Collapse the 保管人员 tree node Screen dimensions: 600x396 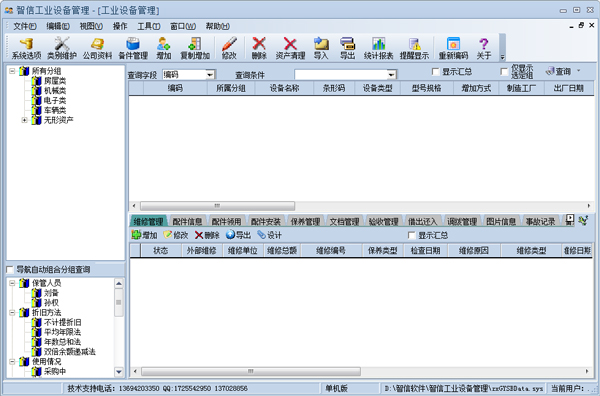click(x=12, y=283)
